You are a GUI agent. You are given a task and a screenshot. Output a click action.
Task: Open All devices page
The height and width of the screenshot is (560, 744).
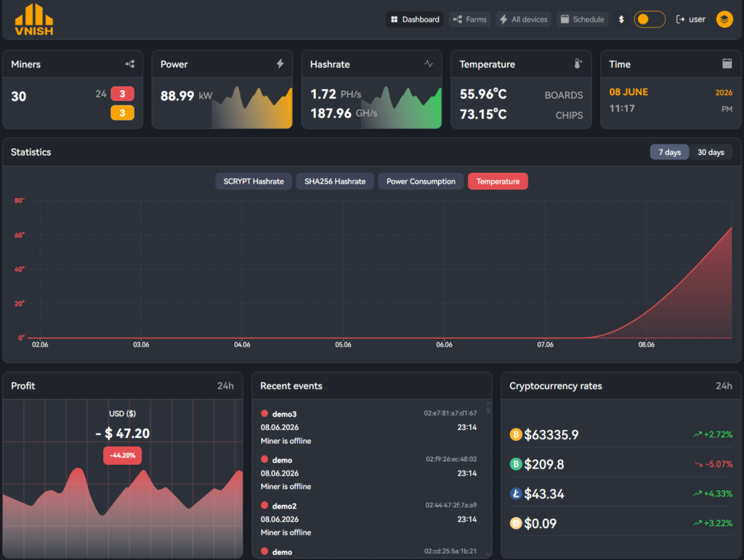[523, 20]
